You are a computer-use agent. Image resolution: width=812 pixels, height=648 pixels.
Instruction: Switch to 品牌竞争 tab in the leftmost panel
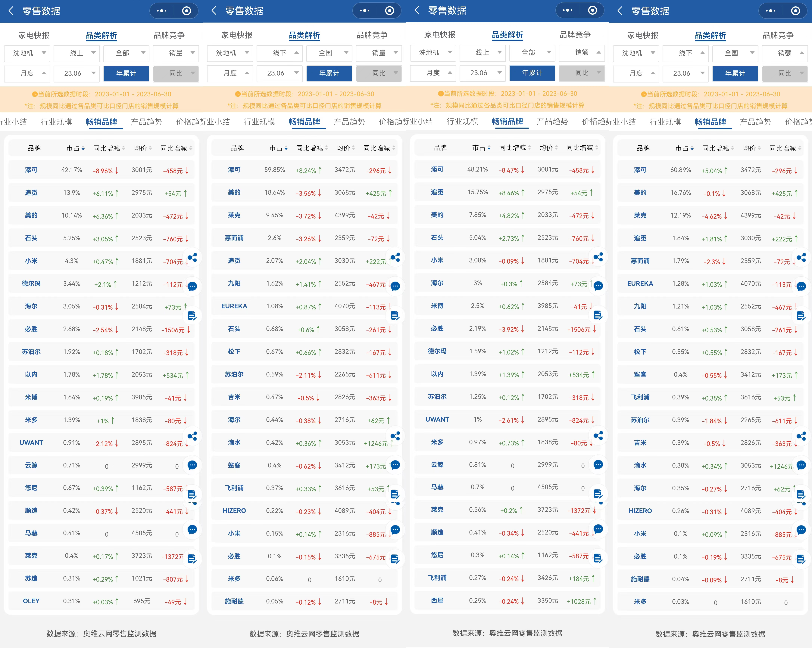point(169,35)
